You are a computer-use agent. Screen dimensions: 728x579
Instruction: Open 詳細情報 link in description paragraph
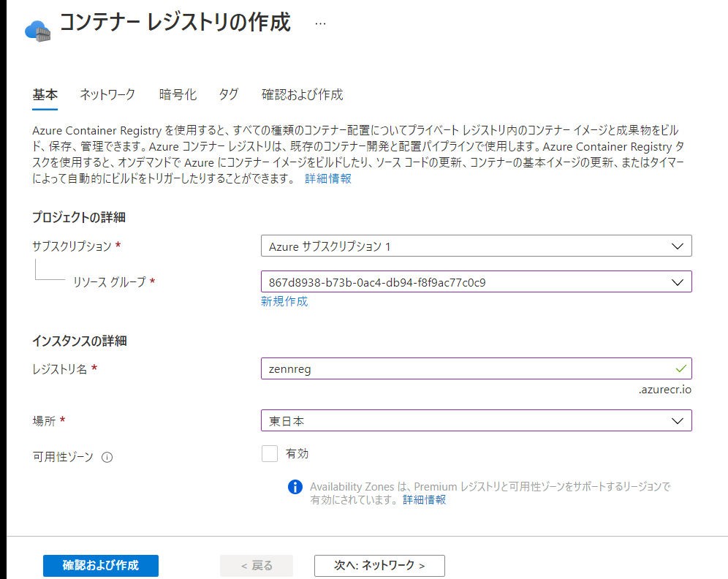point(327,179)
